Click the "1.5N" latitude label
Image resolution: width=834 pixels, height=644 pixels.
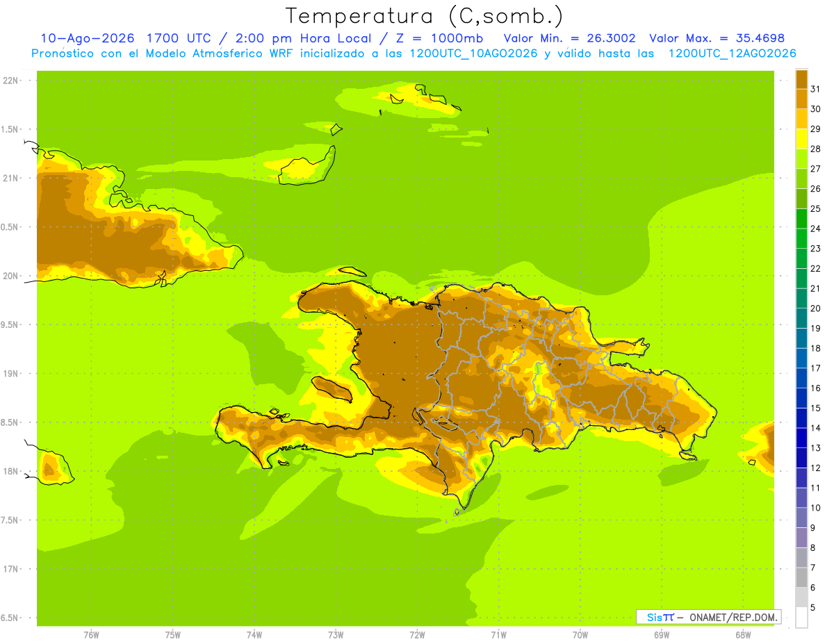coord(11,129)
